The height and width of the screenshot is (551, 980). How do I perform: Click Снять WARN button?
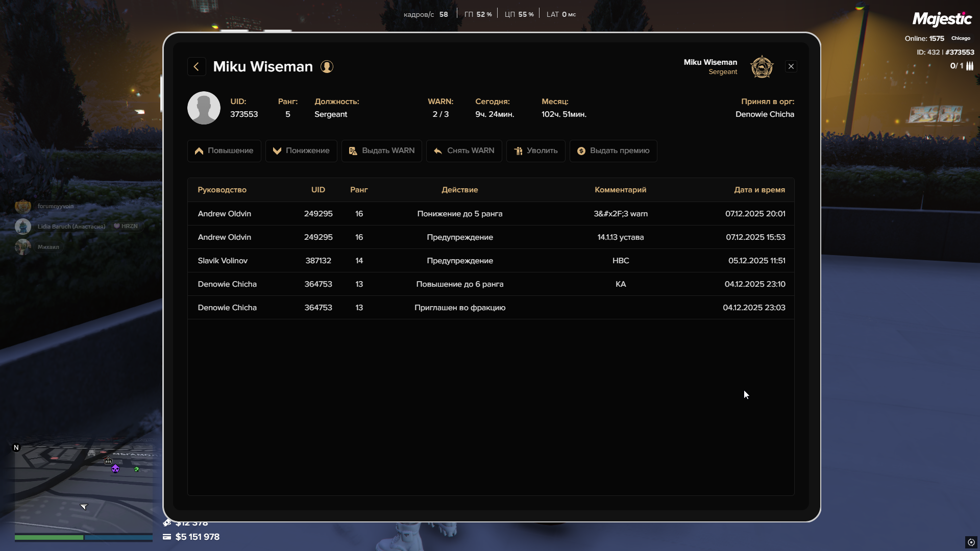tap(464, 151)
